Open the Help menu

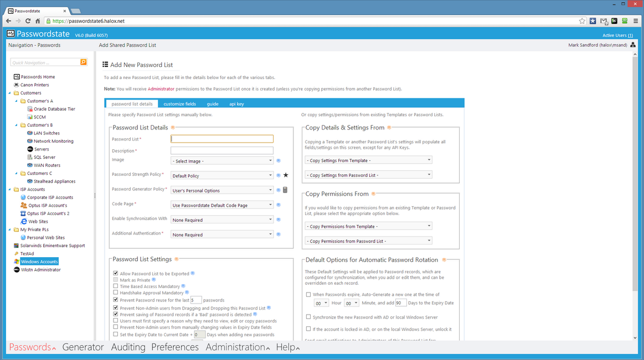pyautogui.click(x=287, y=347)
